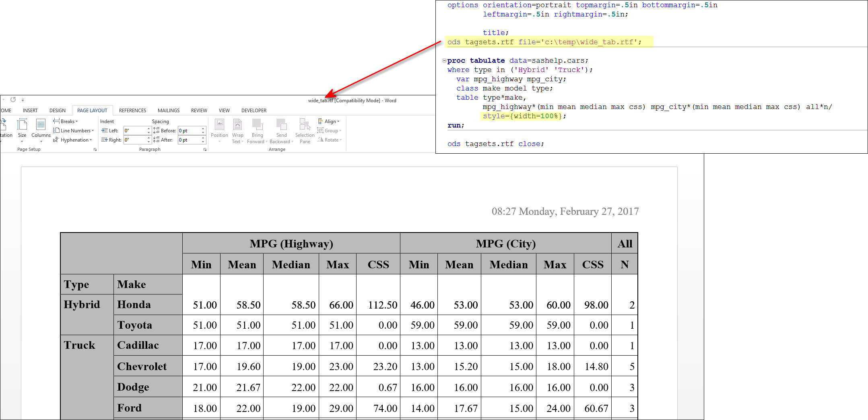The height and width of the screenshot is (420, 868).
Task: Click the Redo icon in Word's quick access toolbar
Action: click(13, 100)
